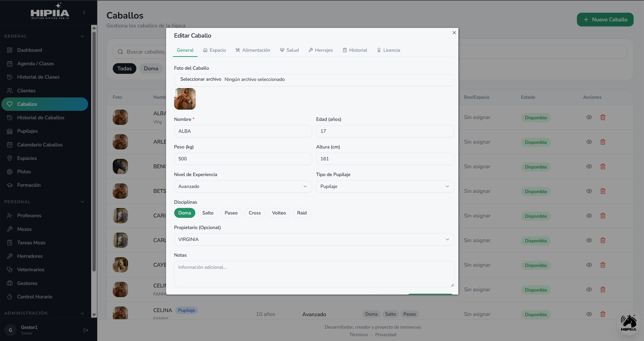Toggle Volteo discipline chip
The image size is (644, 341).
(279, 213)
